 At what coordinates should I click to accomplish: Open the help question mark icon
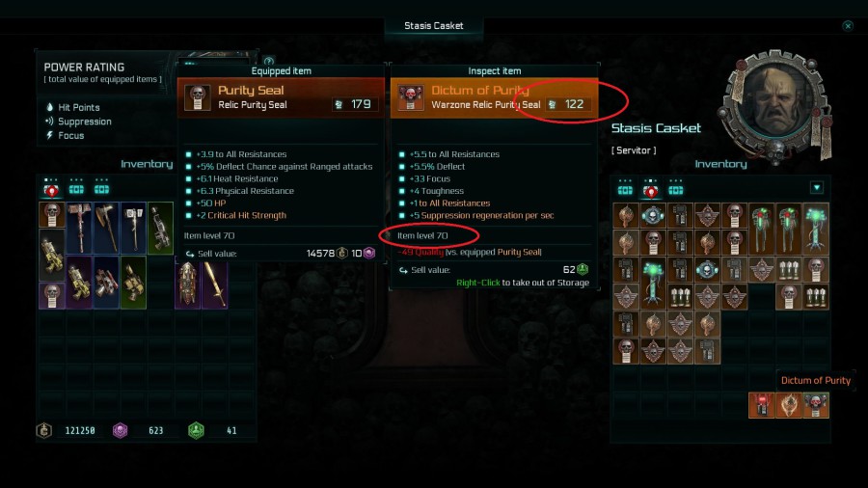coord(269,61)
